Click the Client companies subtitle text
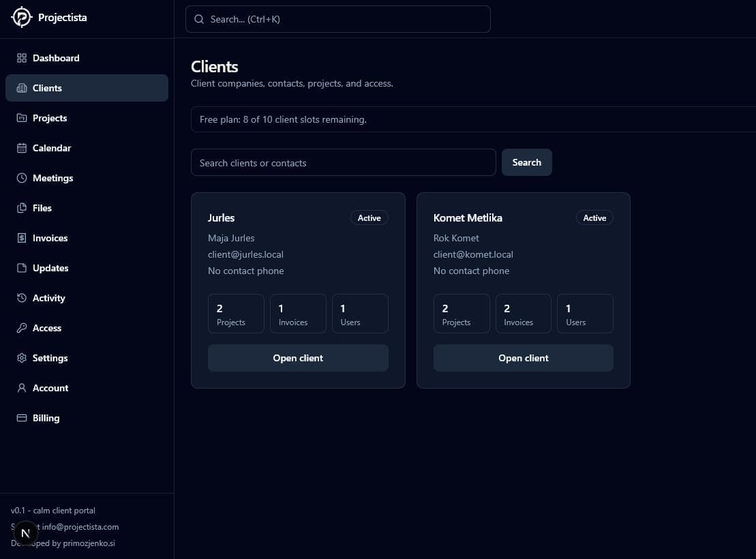Image resolution: width=756 pixels, height=559 pixels. 292,83
